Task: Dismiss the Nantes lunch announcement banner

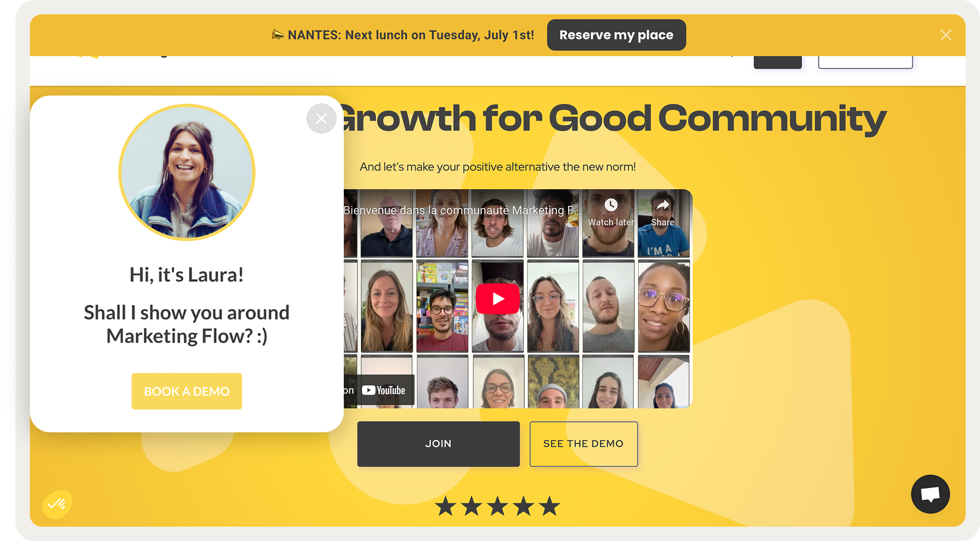Action: pos(945,35)
